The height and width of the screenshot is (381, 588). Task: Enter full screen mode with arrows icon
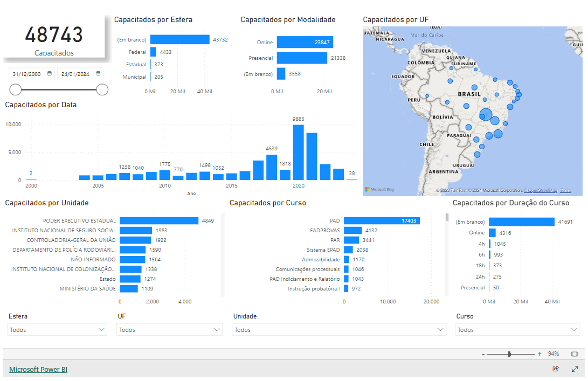(575, 369)
